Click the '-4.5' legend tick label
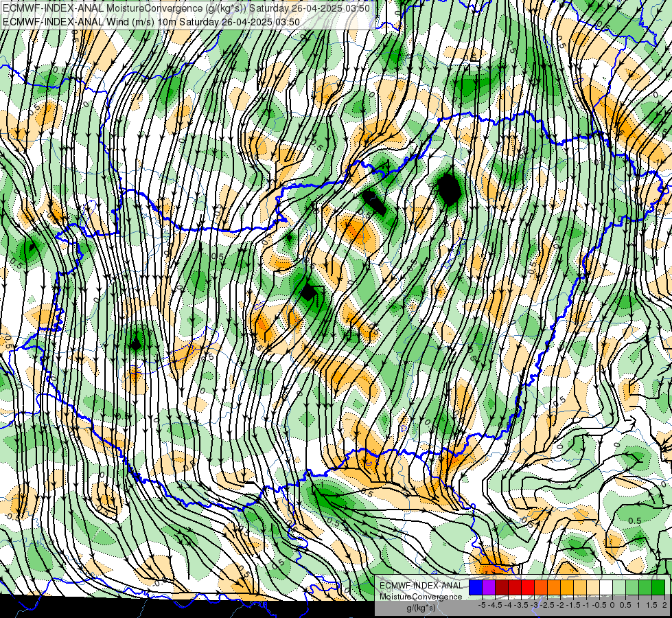Screen dimensions: 672x618 point(496,605)
